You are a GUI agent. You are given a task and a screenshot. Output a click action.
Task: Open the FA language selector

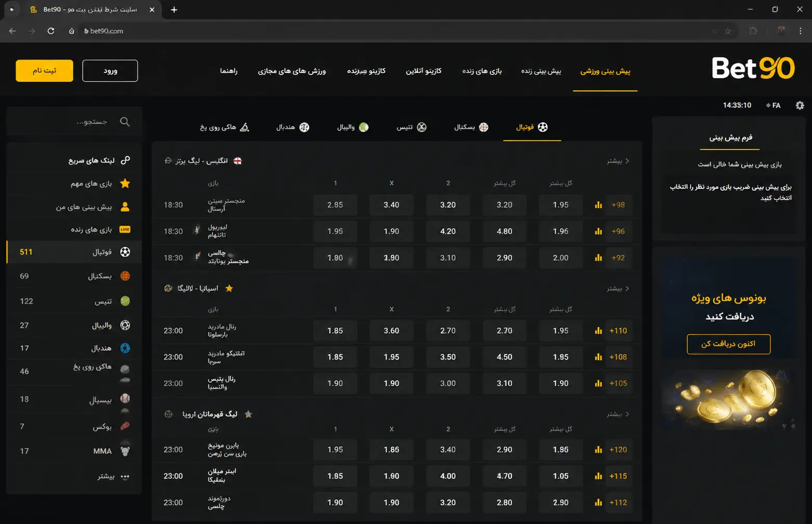pyautogui.click(x=773, y=106)
